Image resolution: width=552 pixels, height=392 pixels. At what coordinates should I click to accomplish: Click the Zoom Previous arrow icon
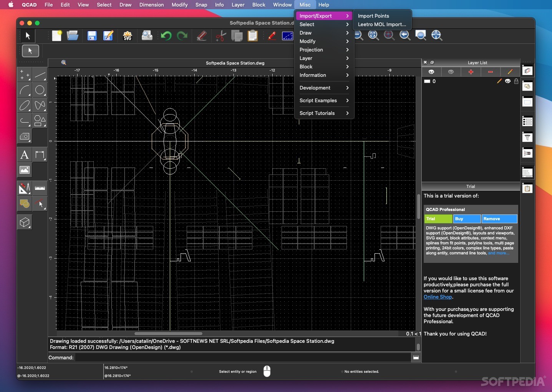[405, 35]
